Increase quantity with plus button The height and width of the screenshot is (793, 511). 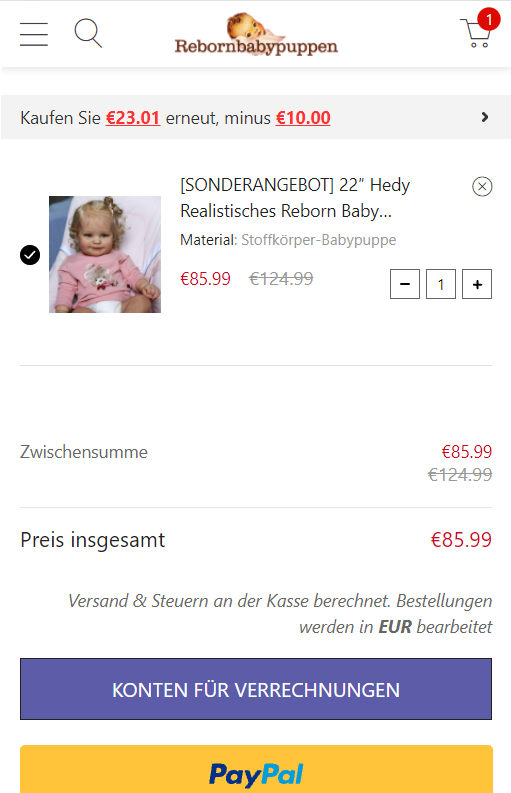coord(477,284)
